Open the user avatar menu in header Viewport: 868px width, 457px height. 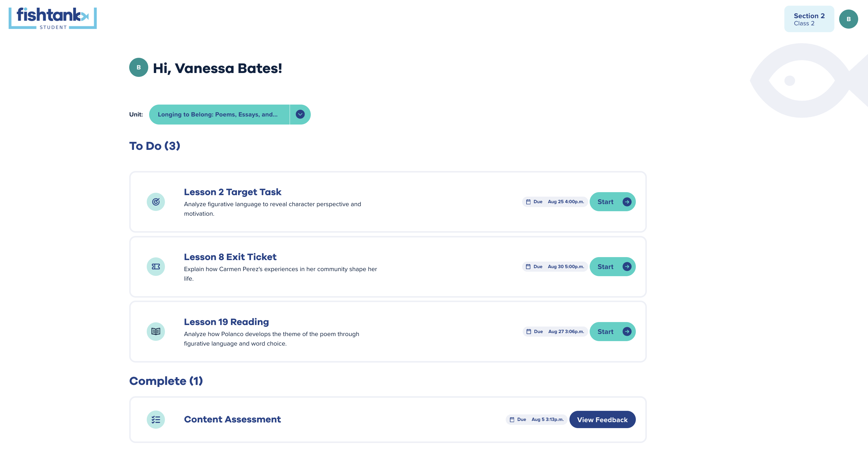coord(848,19)
